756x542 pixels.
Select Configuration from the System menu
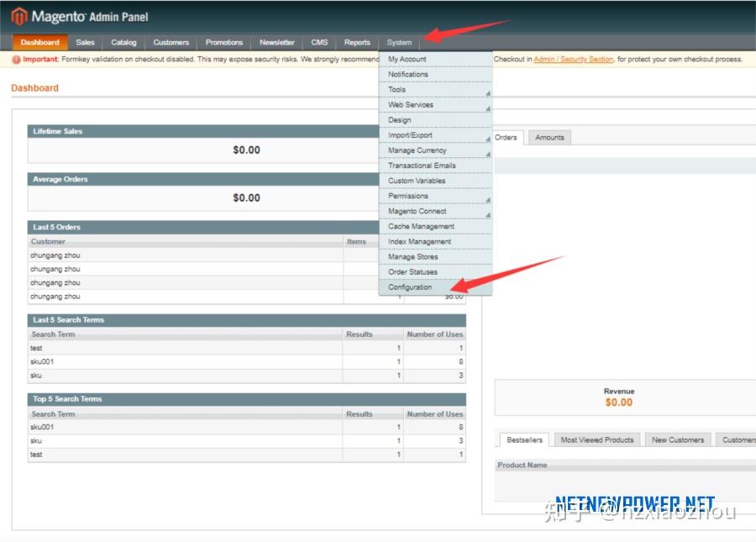click(x=410, y=287)
